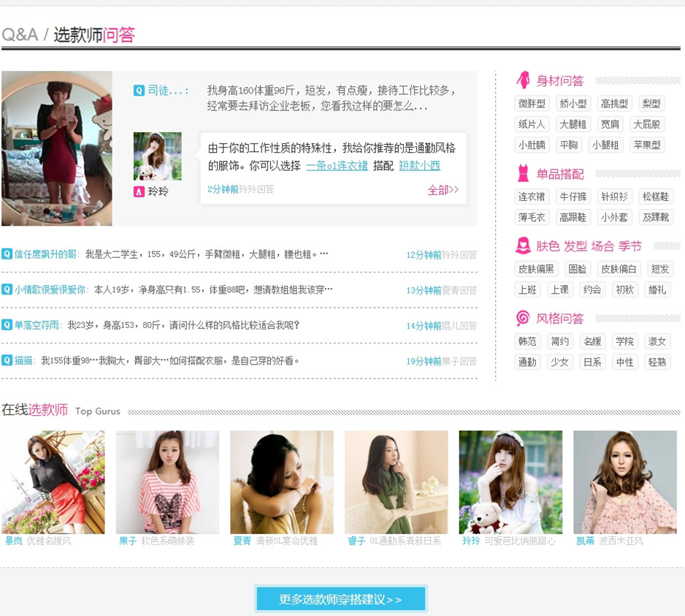Expand the full answer via 全部>>
685x616 pixels.
[442, 189]
